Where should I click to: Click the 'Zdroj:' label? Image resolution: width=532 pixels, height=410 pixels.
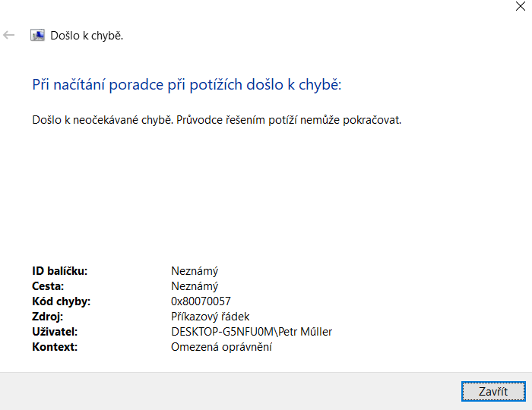tap(47, 317)
